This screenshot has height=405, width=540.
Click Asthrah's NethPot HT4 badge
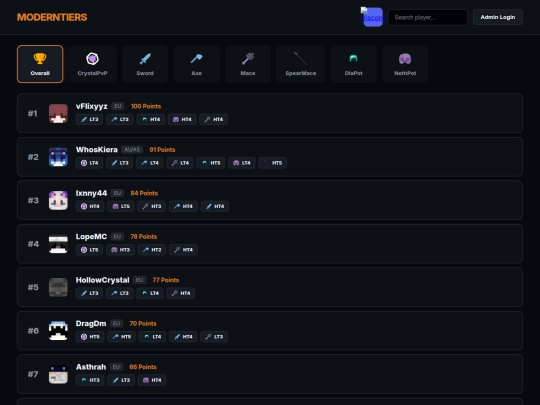point(152,380)
